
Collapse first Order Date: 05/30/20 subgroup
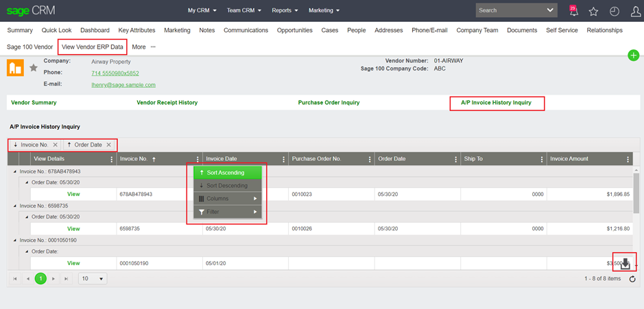[27, 182]
